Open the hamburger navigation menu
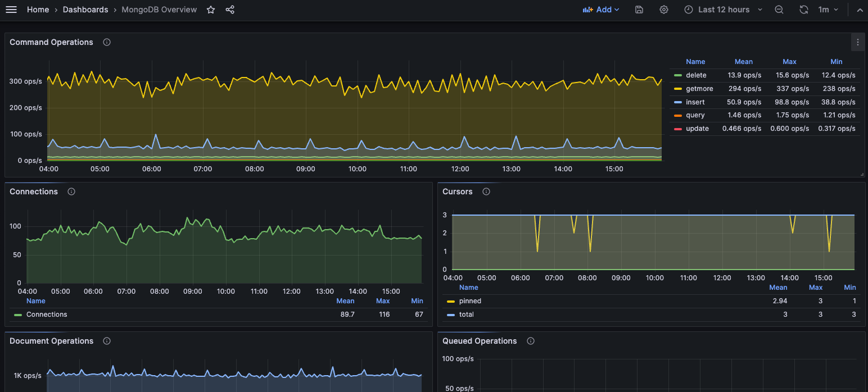Screen dimensions: 868x392 click(x=11, y=10)
